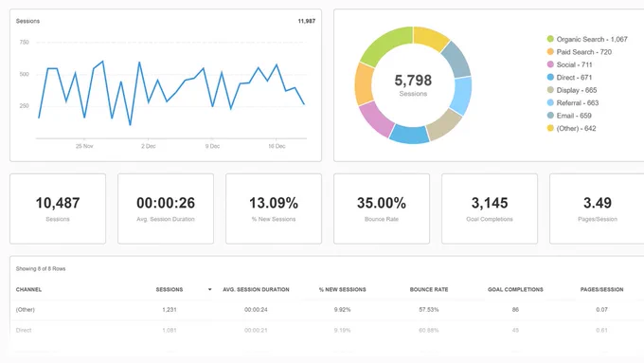This screenshot has width=644, height=363.
Task: Toggle sort arrow beside SESSIONS column
Action: pyautogui.click(x=209, y=289)
